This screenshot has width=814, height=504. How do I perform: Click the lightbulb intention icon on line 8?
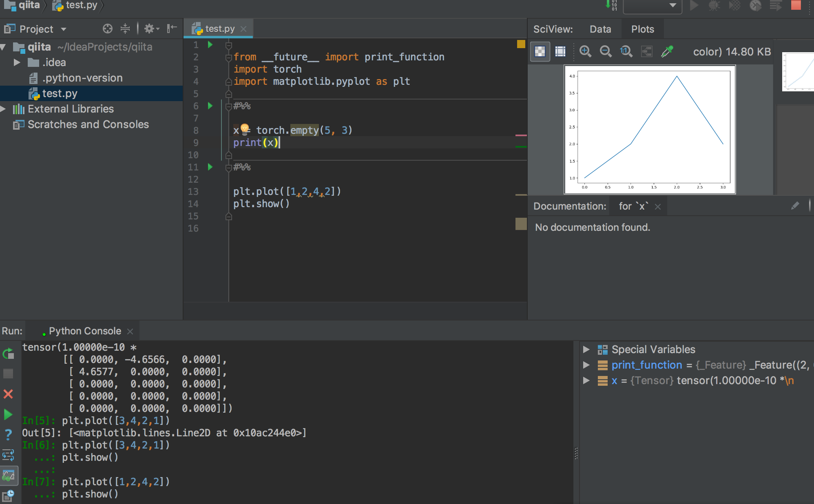pos(245,129)
